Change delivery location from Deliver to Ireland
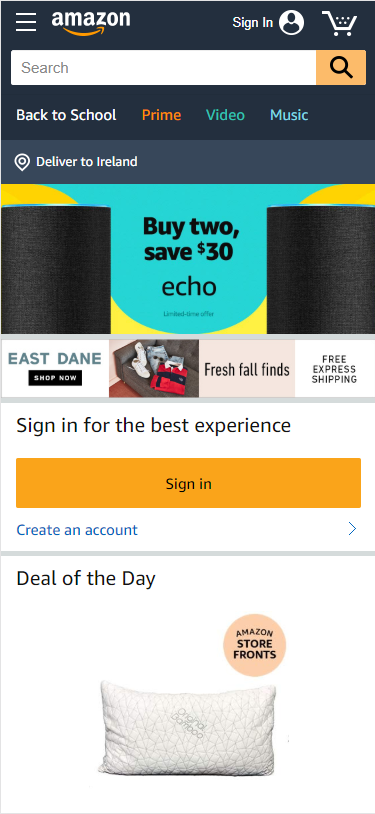Viewport: 375px width, 814px height. 87,161
